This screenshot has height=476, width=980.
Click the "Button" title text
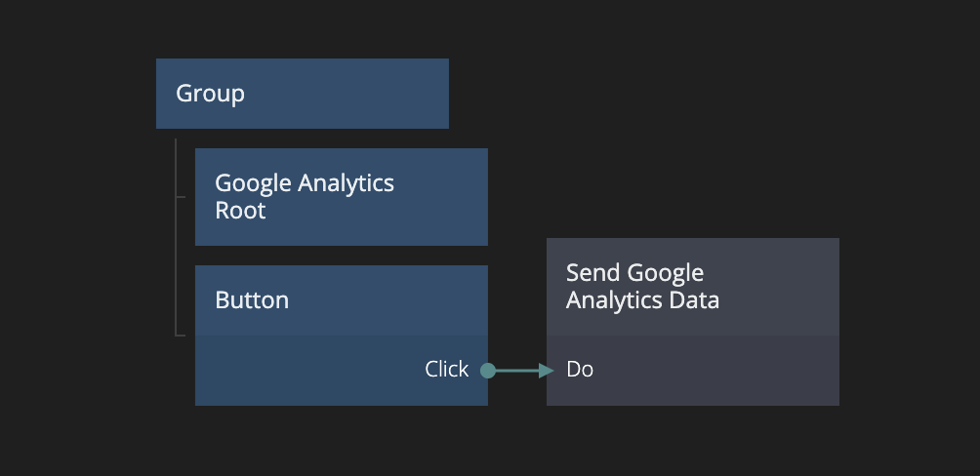(252, 300)
